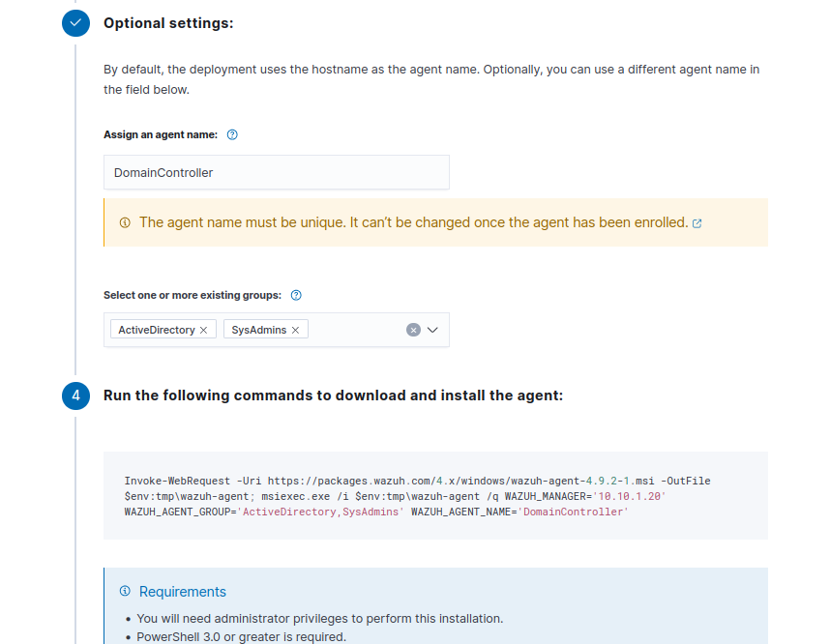Viewport: 830px width, 644px height.
Task: Click the Requirements info icon
Action: point(125,591)
